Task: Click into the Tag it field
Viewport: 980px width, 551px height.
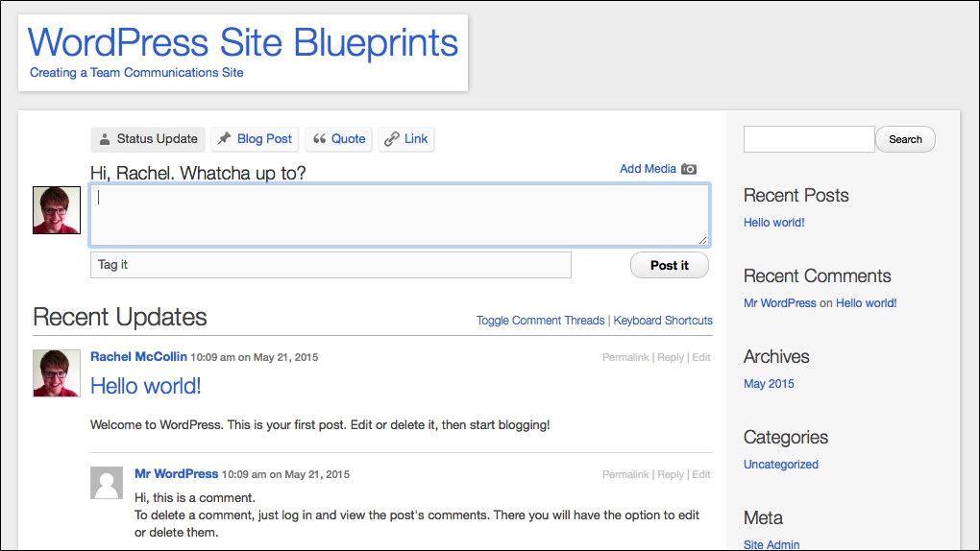Action: 331,265
